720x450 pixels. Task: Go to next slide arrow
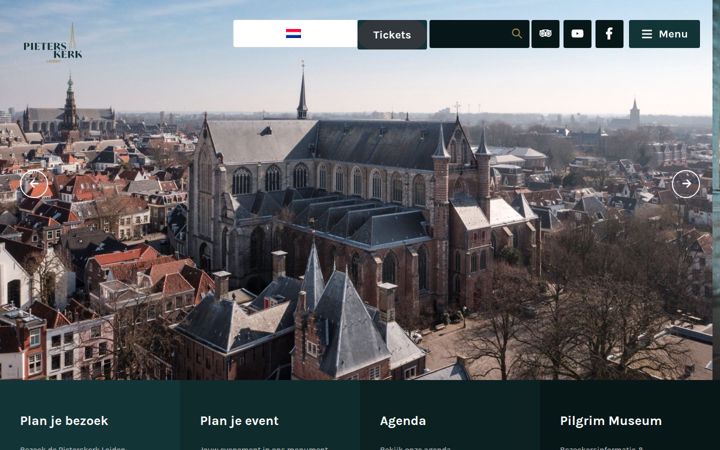(686, 184)
